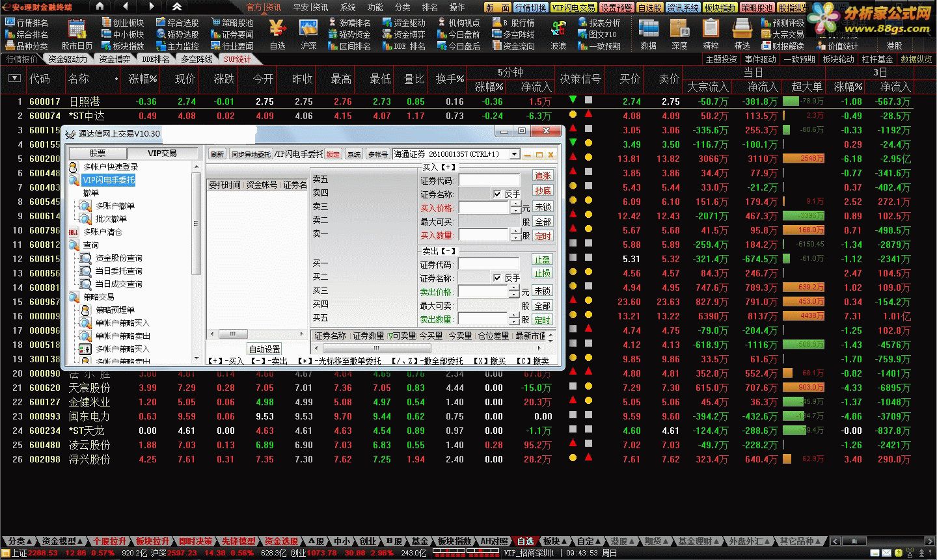Select 批次撤单 in tree
Image resolution: width=937 pixels, height=560 pixels.
click(104, 219)
